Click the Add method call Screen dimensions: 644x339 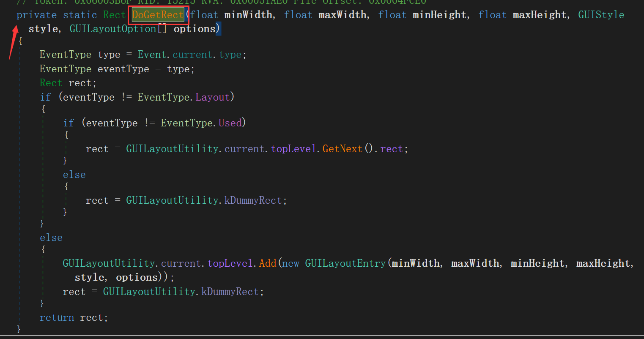click(268, 263)
